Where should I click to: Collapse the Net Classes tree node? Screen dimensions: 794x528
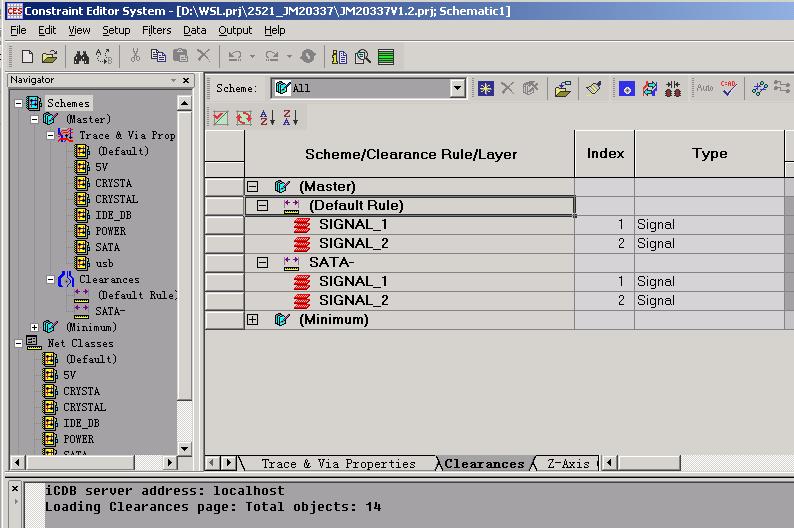[19, 343]
